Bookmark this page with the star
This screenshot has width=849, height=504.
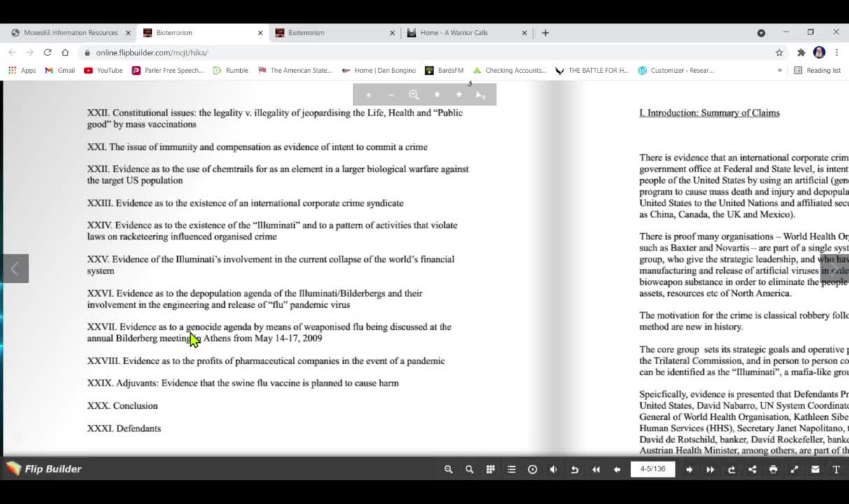pos(779,52)
